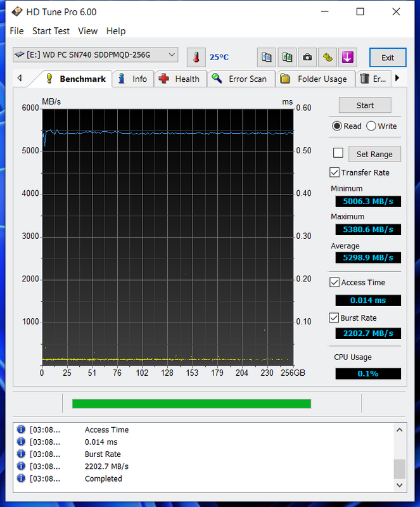Click the Maximum 5380.6 MB/s value
This screenshot has width=420, height=507.
click(x=368, y=229)
